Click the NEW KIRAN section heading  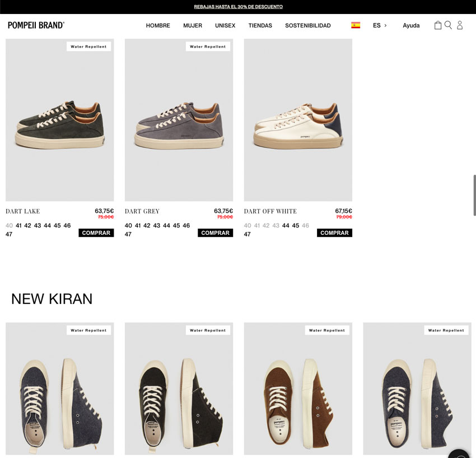point(52,299)
